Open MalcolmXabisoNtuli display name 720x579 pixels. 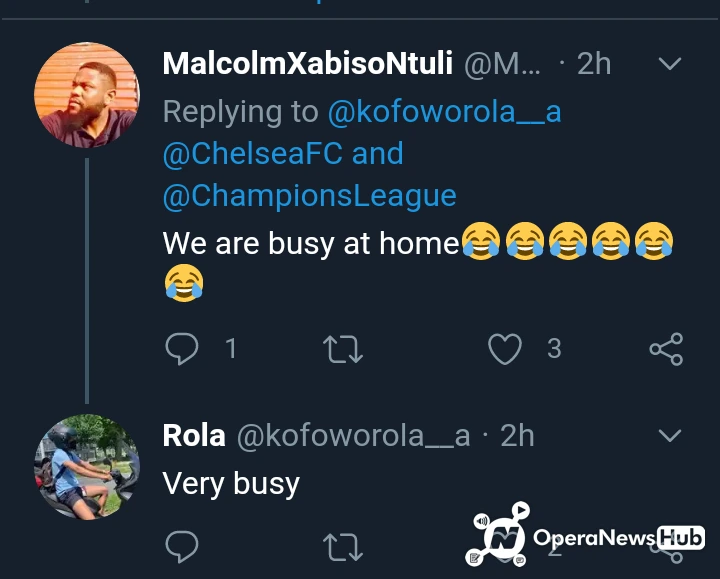pyautogui.click(x=307, y=64)
